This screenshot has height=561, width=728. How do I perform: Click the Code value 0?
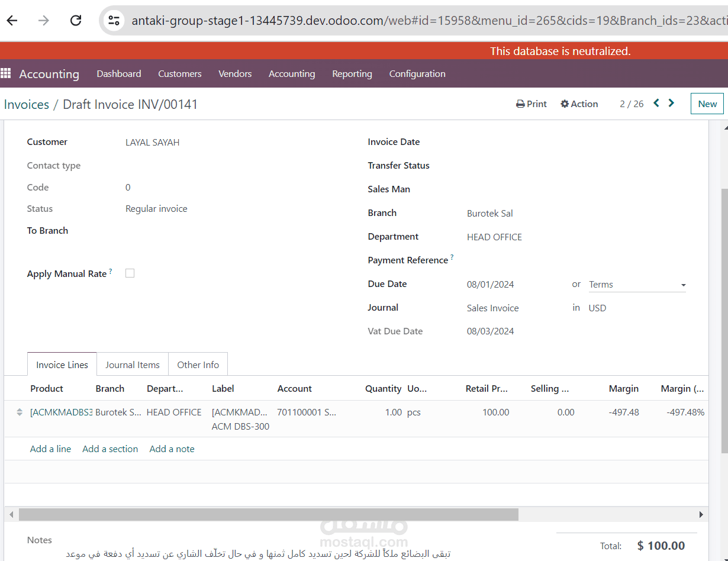[x=128, y=187]
